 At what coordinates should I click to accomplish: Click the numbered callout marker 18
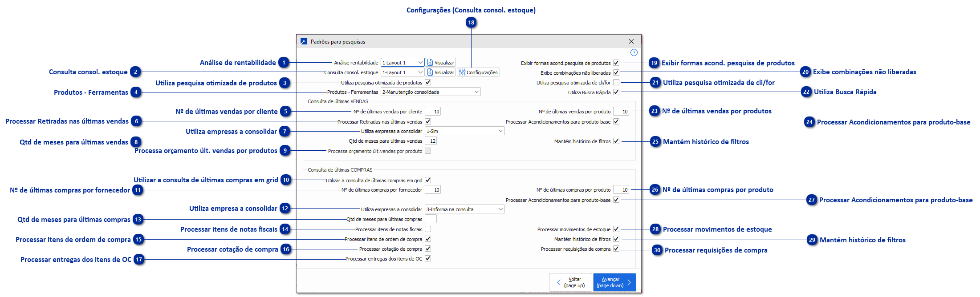(x=471, y=23)
